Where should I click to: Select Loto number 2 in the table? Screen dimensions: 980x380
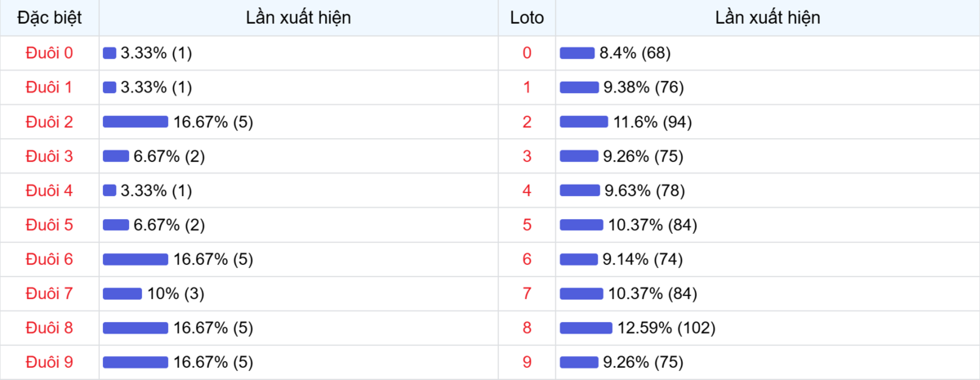(x=527, y=122)
